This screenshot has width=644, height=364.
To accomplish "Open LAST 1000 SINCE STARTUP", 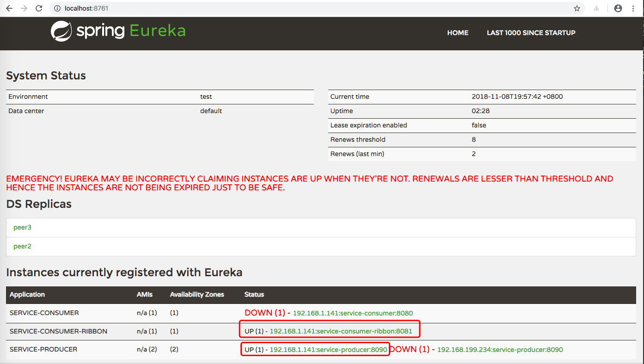I will pyautogui.click(x=531, y=33).
